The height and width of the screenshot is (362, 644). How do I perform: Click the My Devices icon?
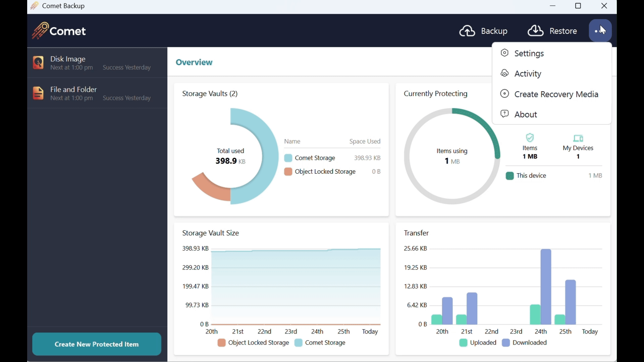[578, 138]
